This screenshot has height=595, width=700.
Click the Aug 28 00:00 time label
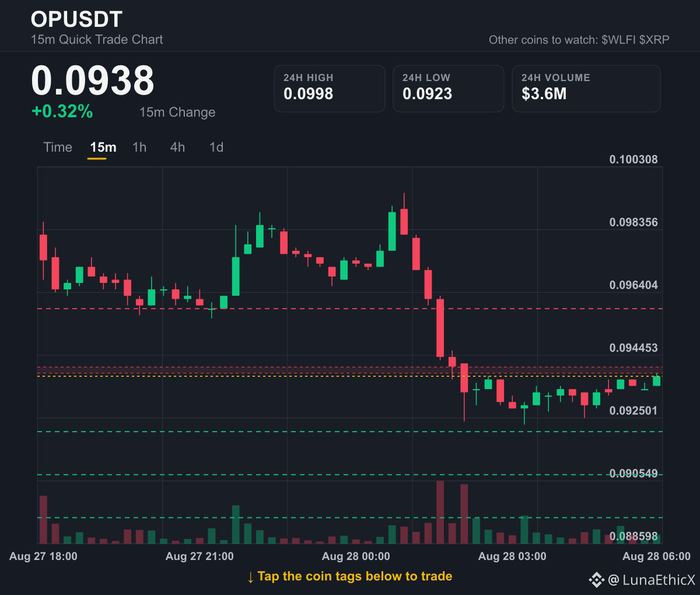click(x=356, y=556)
